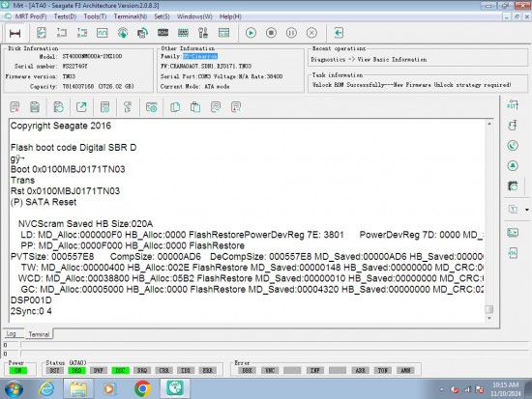Viewport: 532px width, 399px height.
Task: Click the DRQ status indicator
Action: click(x=142, y=371)
